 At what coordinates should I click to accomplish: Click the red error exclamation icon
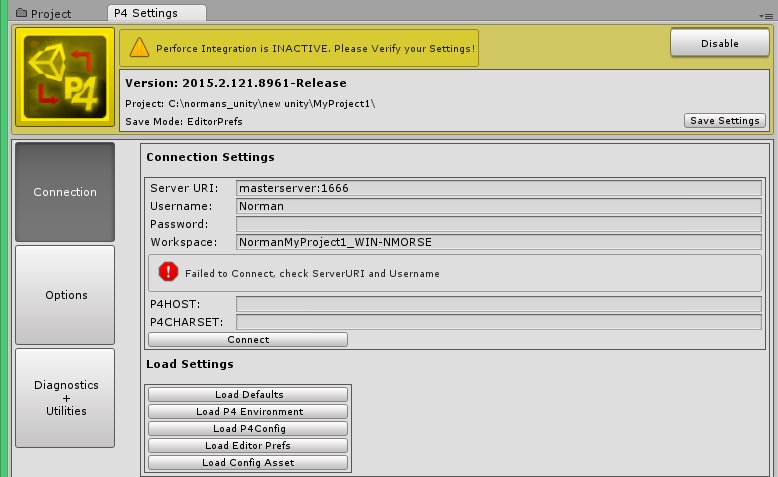click(x=168, y=272)
